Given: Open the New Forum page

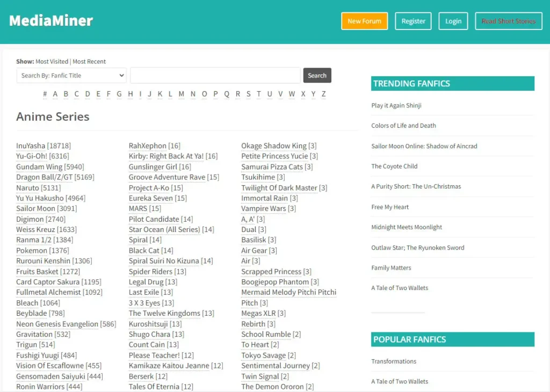Looking at the screenshot, I should tap(364, 21).
